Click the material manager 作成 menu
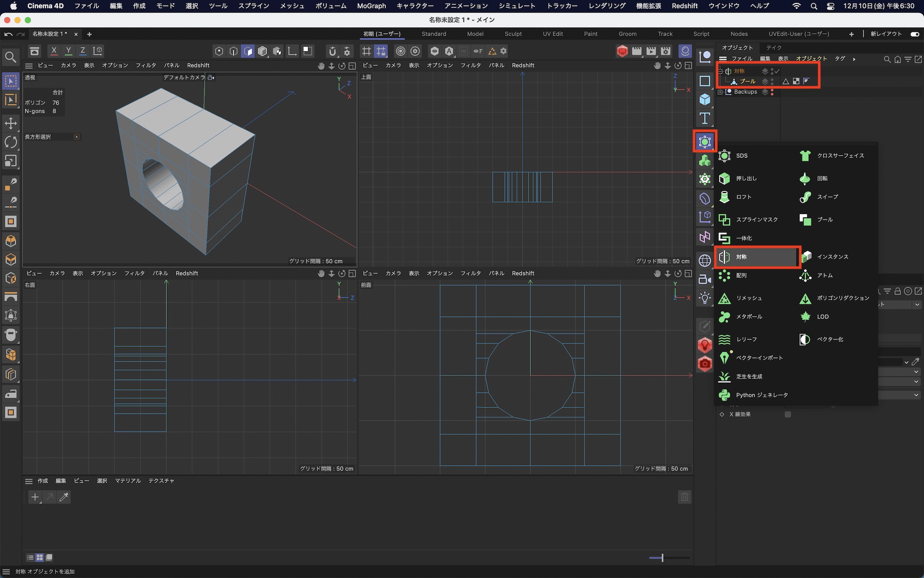 click(x=43, y=481)
